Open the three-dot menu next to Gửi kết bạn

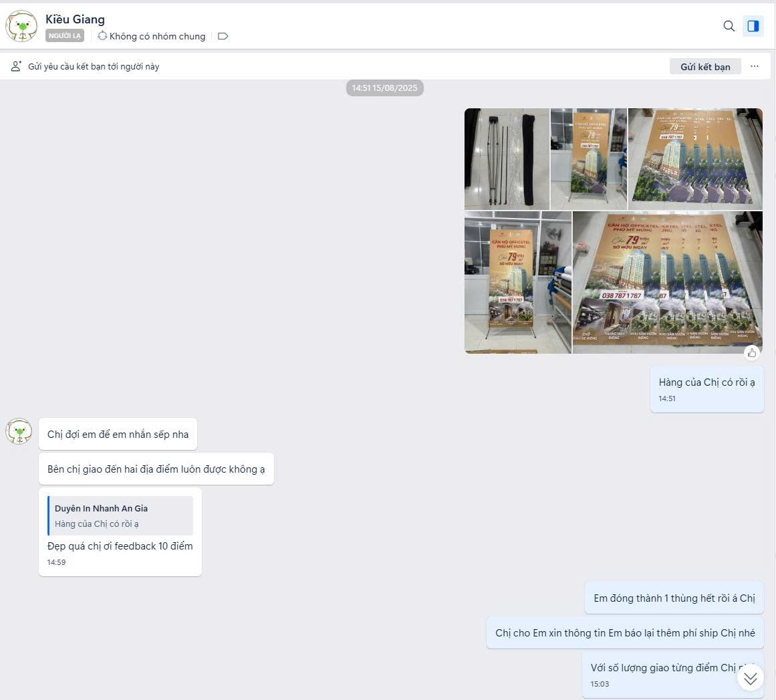pos(754,66)
